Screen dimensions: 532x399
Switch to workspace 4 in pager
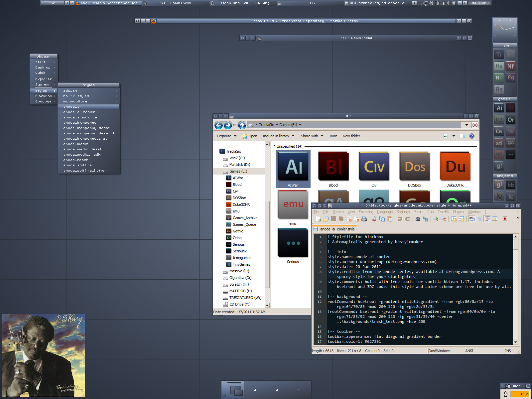tap(299, 390)
